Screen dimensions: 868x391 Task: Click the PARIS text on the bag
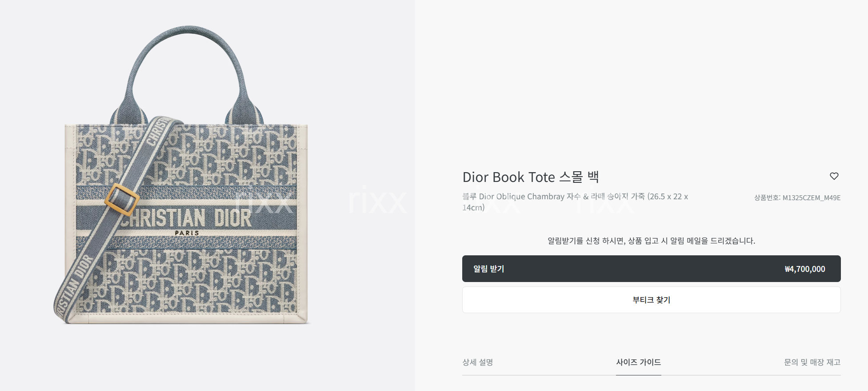coord(187,233)
